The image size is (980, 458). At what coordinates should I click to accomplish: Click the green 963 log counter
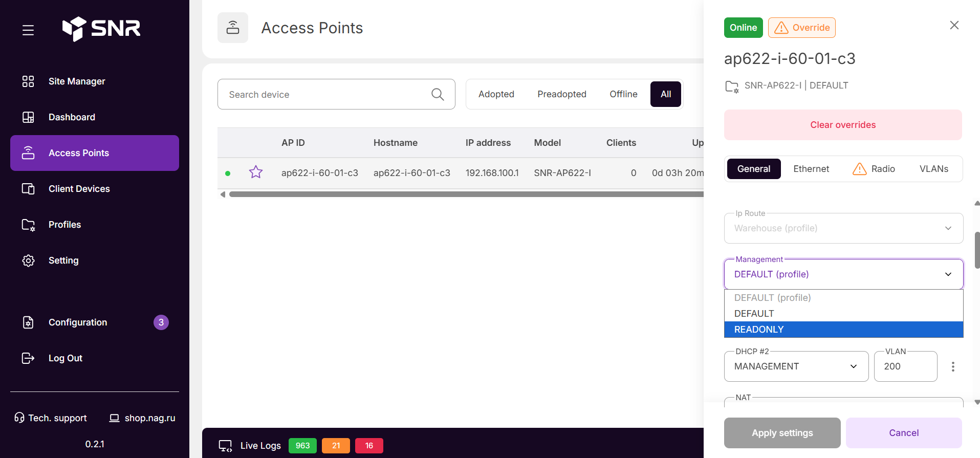[302, 446]
